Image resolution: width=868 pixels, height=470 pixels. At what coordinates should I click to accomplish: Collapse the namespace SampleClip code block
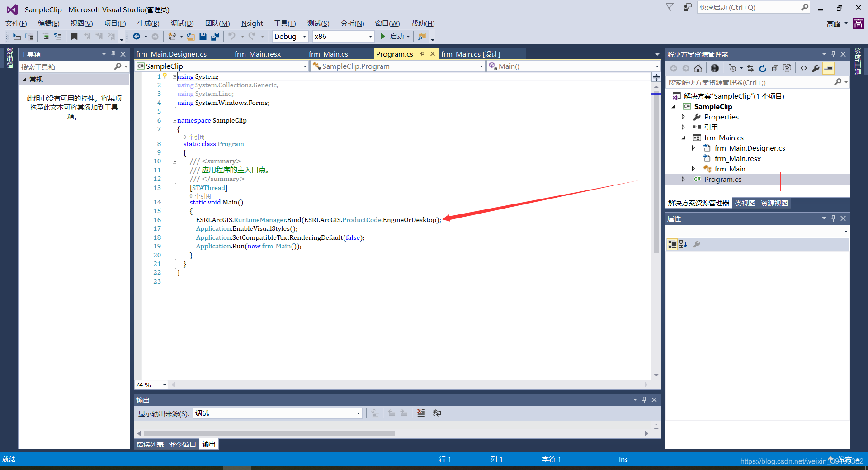[174, 120]
